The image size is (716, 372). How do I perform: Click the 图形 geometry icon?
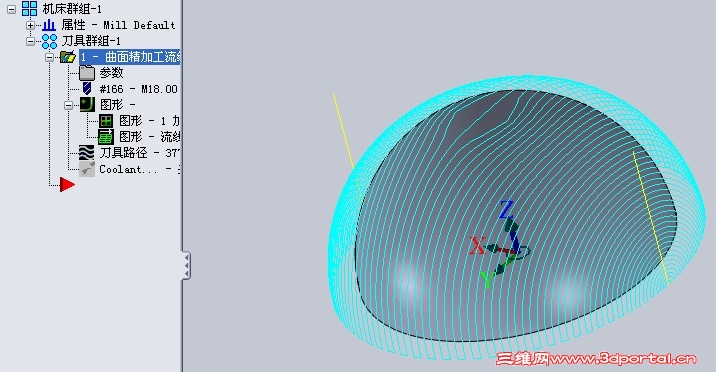87,105
